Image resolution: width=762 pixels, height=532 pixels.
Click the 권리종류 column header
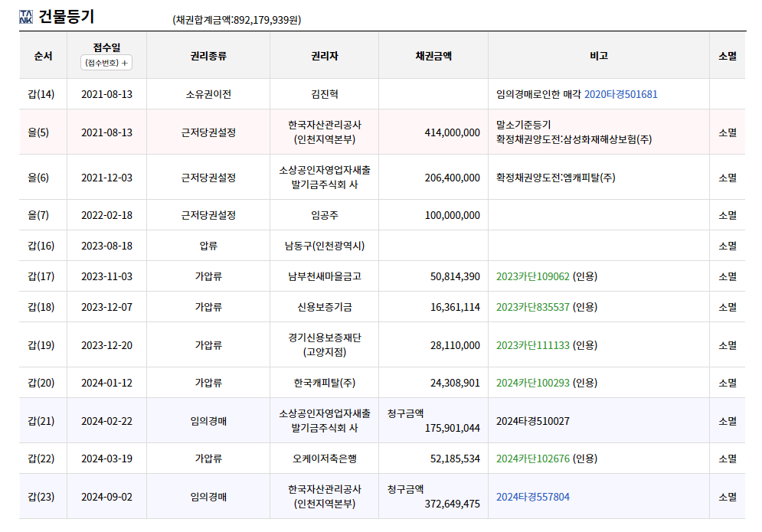pyautogui.click(x=208, y=56)
